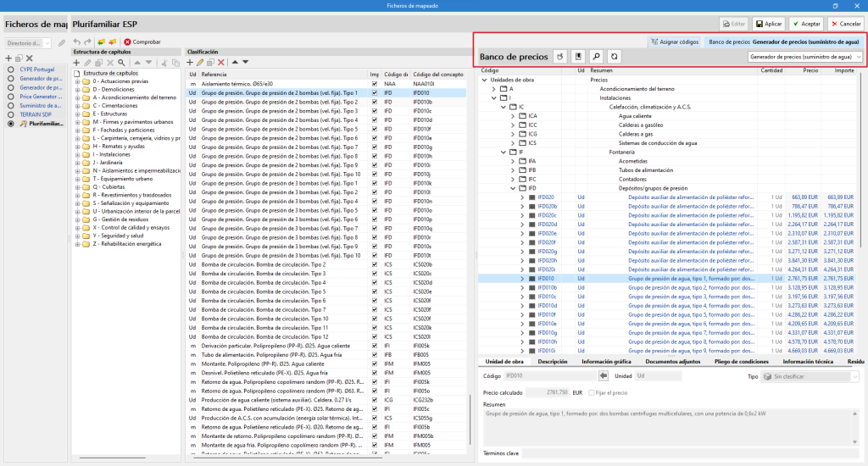The image size is (868, 466).
Task: Uncheck the Aislamiento térmico row checkbox
Action: click(x=375, y=84)
